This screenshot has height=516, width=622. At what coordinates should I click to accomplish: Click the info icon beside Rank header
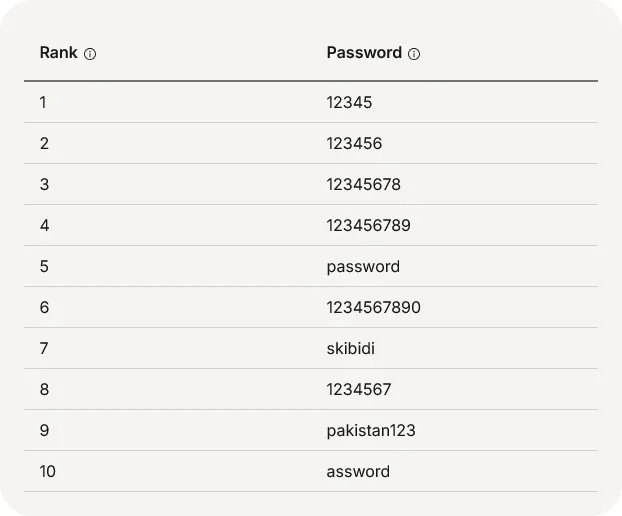tap(90, 54)
